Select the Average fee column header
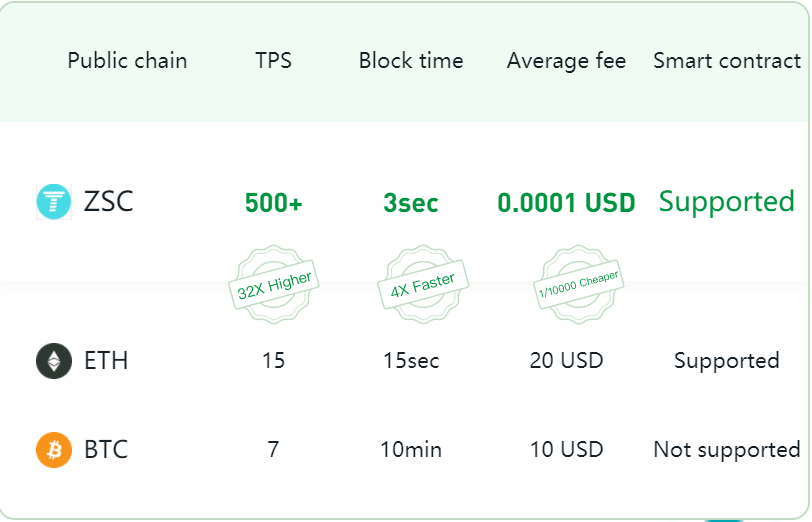This screenshot has width=812, height=522. (567, 61)
